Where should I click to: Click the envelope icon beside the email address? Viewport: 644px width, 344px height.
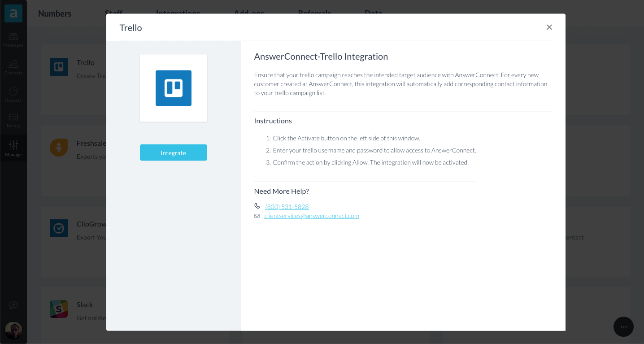[257, 216]
